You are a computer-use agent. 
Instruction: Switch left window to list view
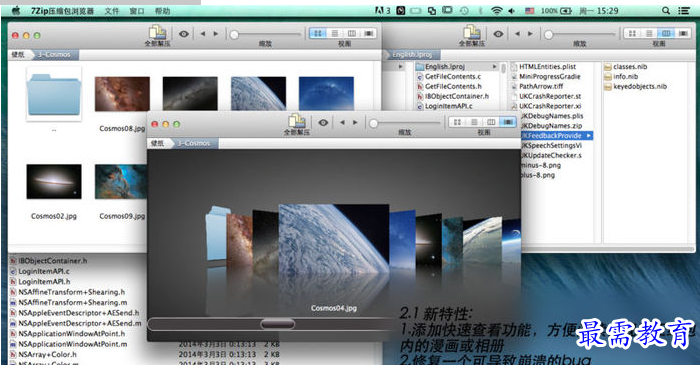[x=334, y=33]
